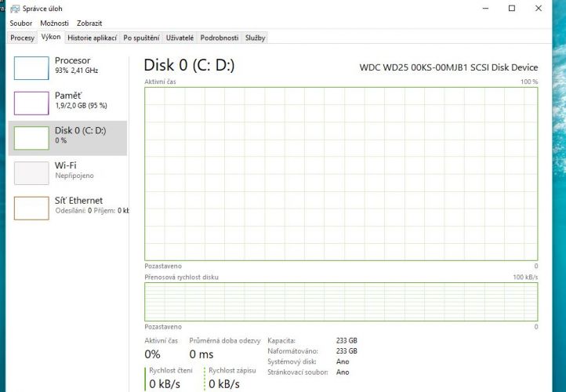Select the Procesor mini graph thumbnail
The height and width of the screenshot is (392, 566).
(x=31, y=68)
